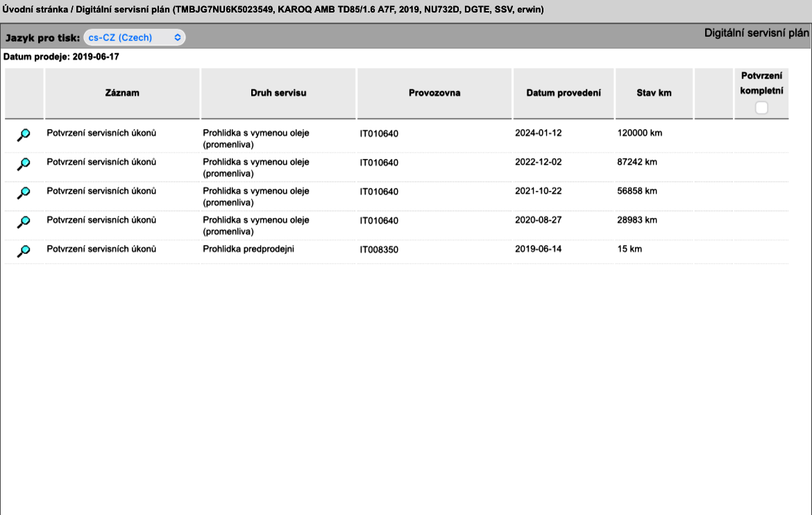Click the date 2019-06-14
The image size is (812, 515).
pyautogui.click(x=538, y=248)
